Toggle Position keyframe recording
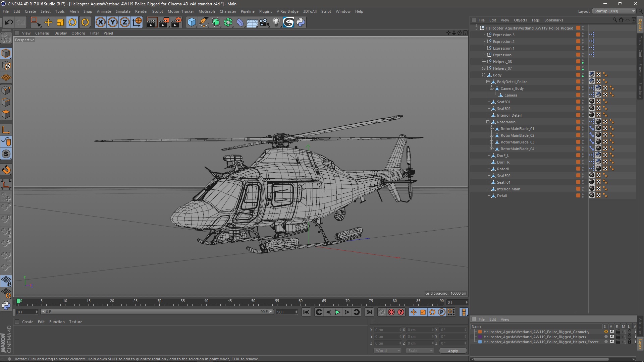Screen dimensions: 644x362 [414, 312]
